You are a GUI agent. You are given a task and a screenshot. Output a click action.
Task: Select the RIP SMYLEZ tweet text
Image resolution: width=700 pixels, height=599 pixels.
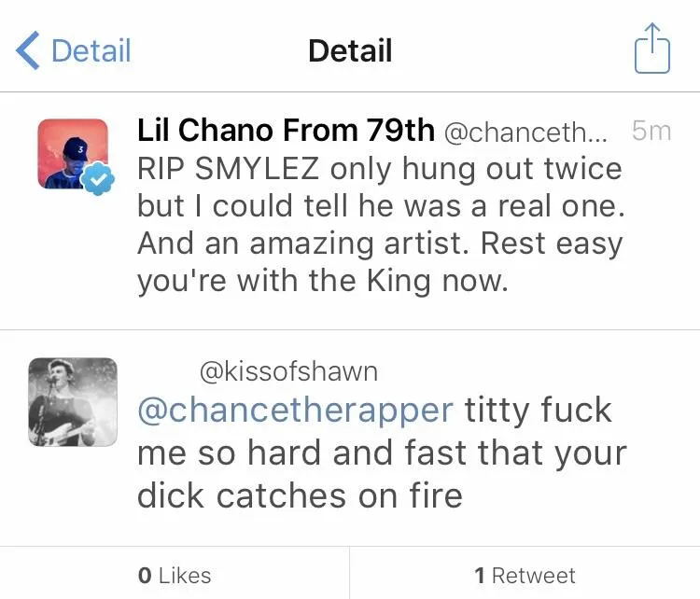point(380,225)
